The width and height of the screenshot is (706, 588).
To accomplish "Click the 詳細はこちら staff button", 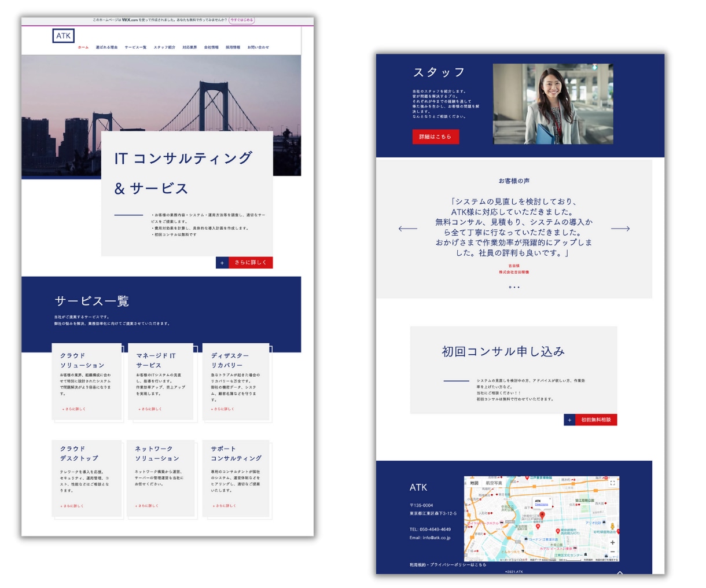I will click(x=435, y=137).
